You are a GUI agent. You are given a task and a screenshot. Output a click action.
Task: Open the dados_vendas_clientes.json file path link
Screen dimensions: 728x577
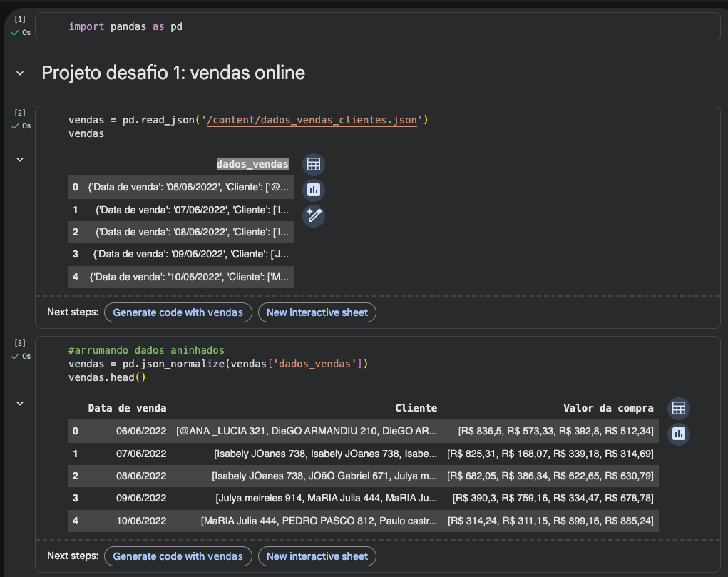[x=313, y=120]
